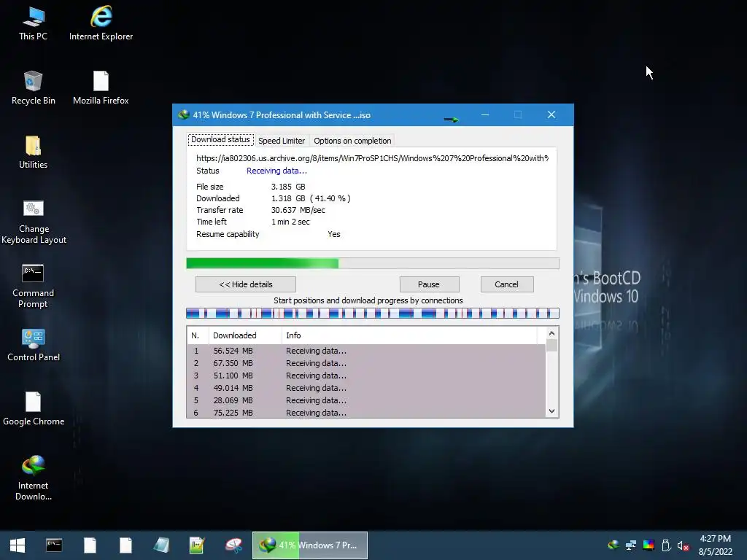Open the Utilities folder on the desktop
747x560 pixels.
point(33,152)
